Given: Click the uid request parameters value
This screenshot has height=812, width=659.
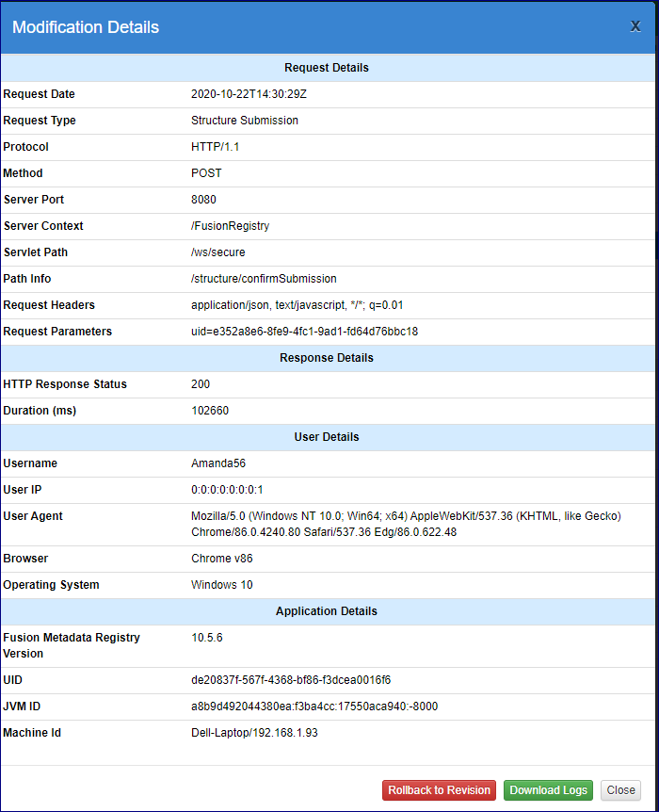Looking at the screenshot, I should tap(304, 332).
